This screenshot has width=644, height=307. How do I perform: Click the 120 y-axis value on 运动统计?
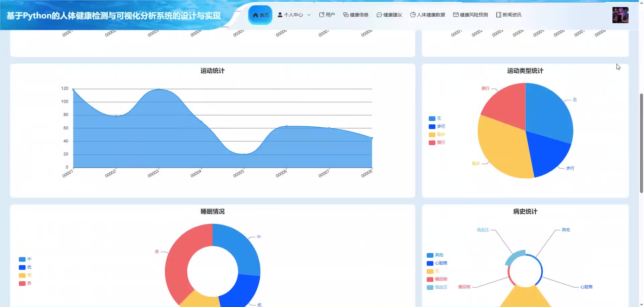(x=64, y=88)
